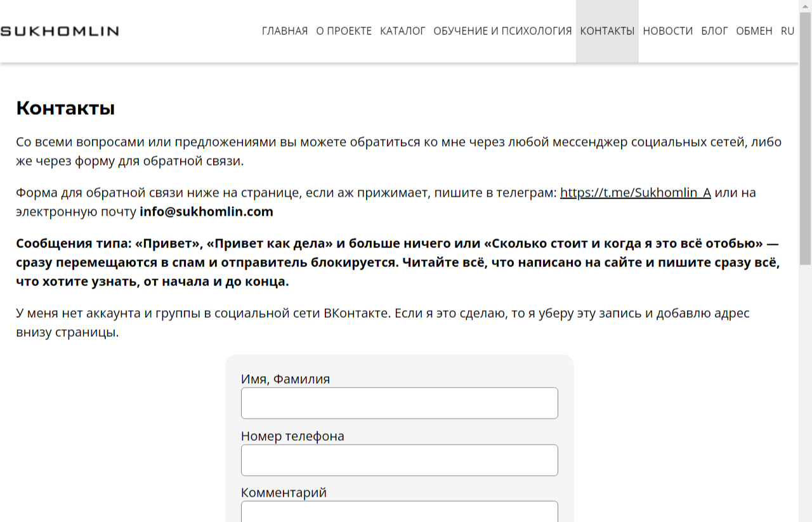
Task: Click into the Номер телефона field
Action: (x=399, y=460)
